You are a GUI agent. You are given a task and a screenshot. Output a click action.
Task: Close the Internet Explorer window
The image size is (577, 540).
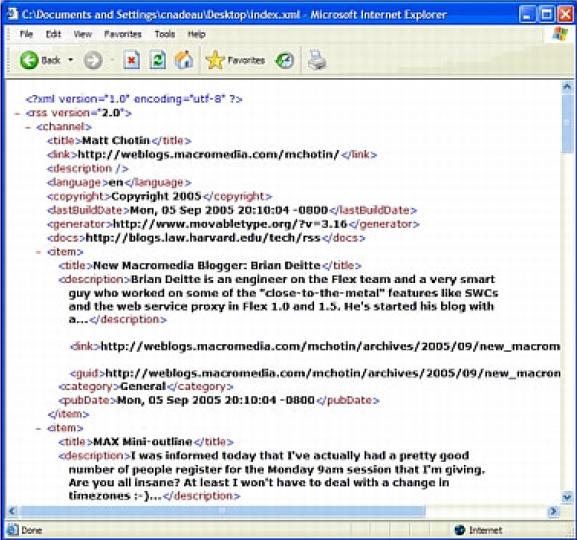[566, 15]
